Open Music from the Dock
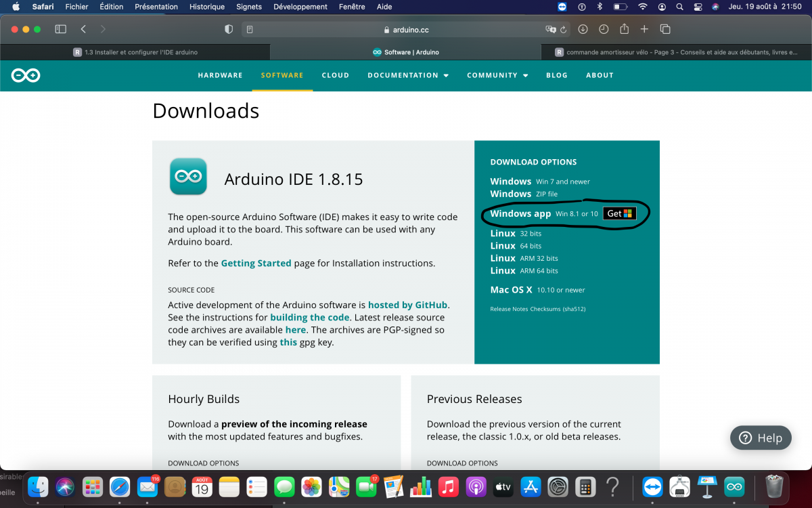This screenshot has height=508, width=812. click(448, 486)
